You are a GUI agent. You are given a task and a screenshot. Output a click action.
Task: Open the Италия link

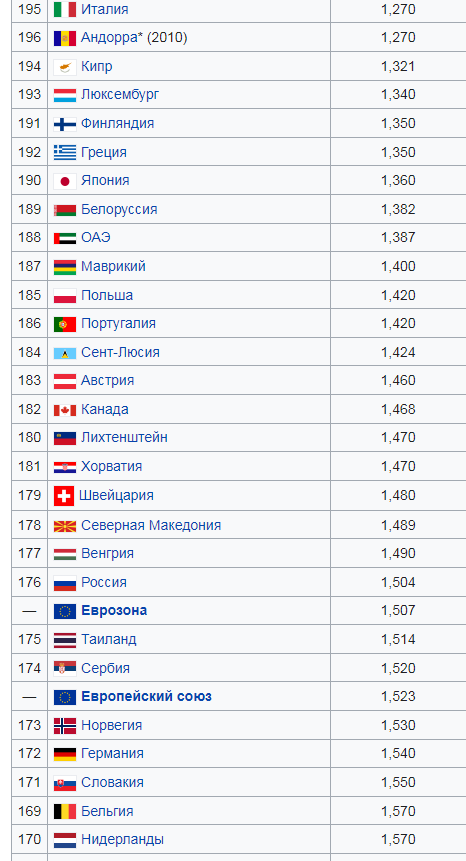point(104,9)
